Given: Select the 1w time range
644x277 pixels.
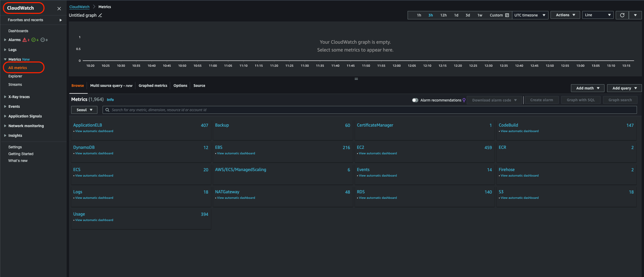Looking at the screenshot, I should (x=480, y=15).
